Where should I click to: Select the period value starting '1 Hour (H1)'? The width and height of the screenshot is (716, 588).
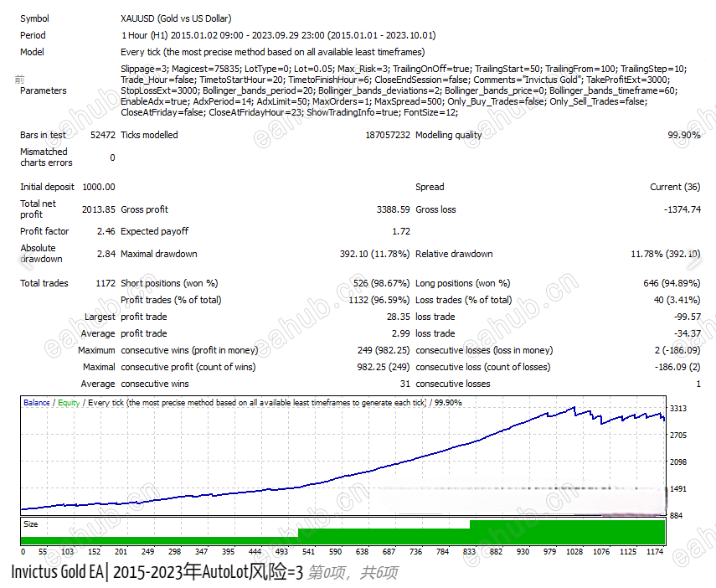[x=278, y=35]
